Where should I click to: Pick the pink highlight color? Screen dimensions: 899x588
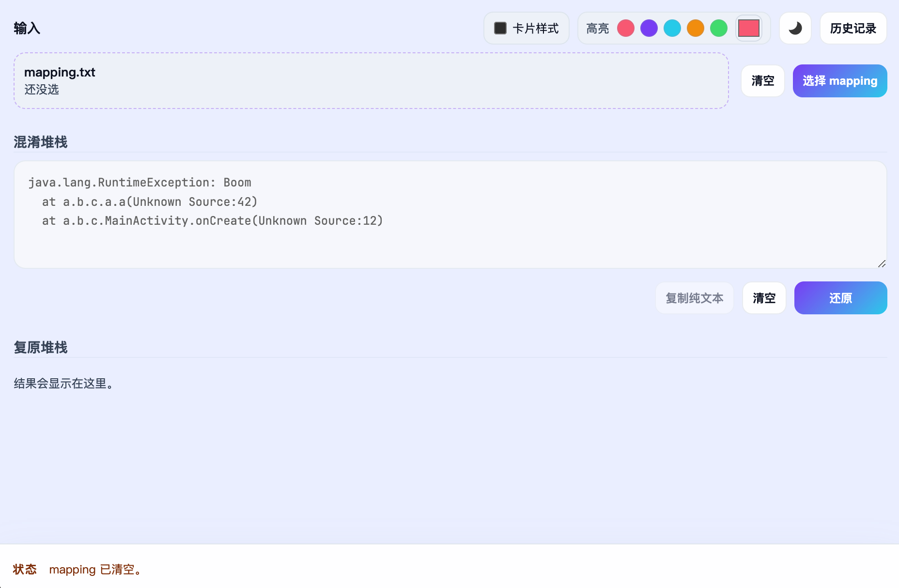click(x=626, y=28)
